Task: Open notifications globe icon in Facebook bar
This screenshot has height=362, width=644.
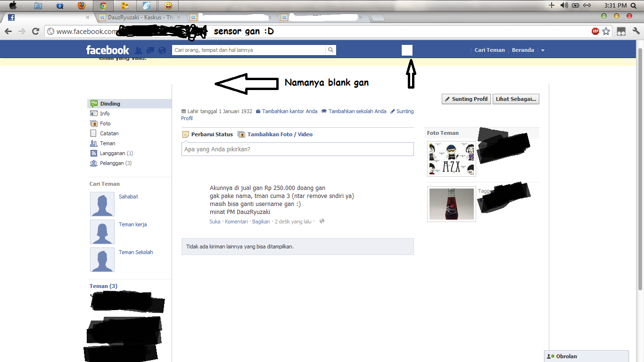Action: pyautogui.click(x=162, y=50)
